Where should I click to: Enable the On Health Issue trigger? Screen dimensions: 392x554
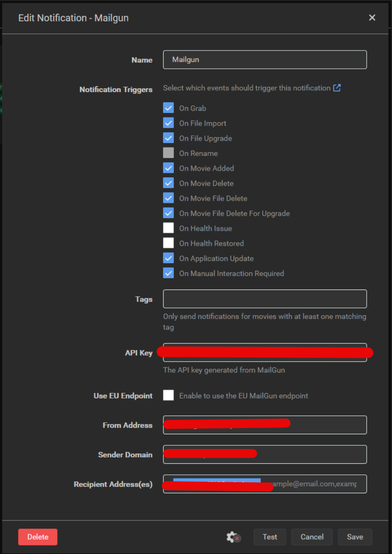169,228
